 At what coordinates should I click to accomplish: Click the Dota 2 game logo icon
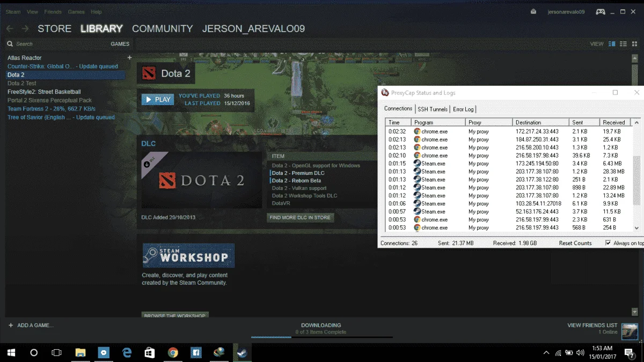pyautogui.click(x=149, y=73)
